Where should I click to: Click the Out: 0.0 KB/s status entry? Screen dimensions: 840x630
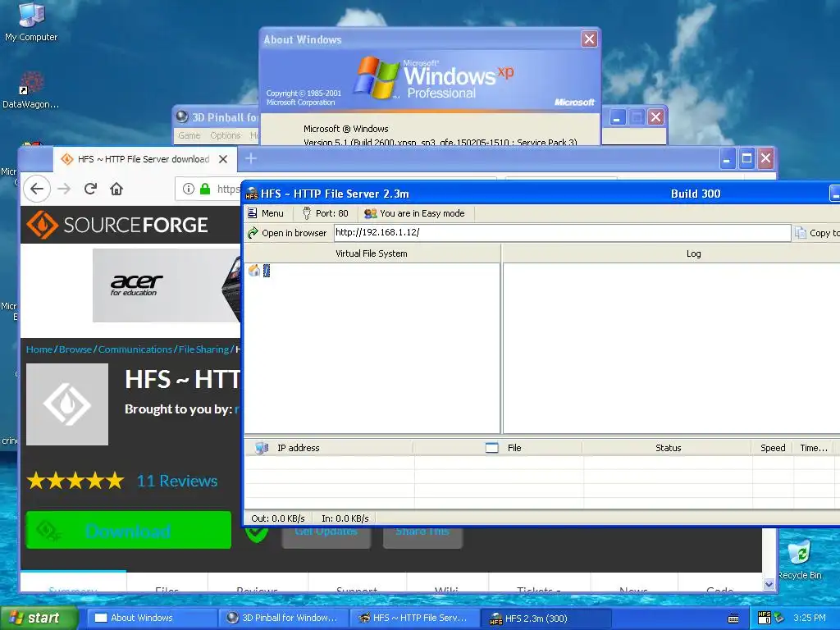pyautogui.click(x=278, y=518)
